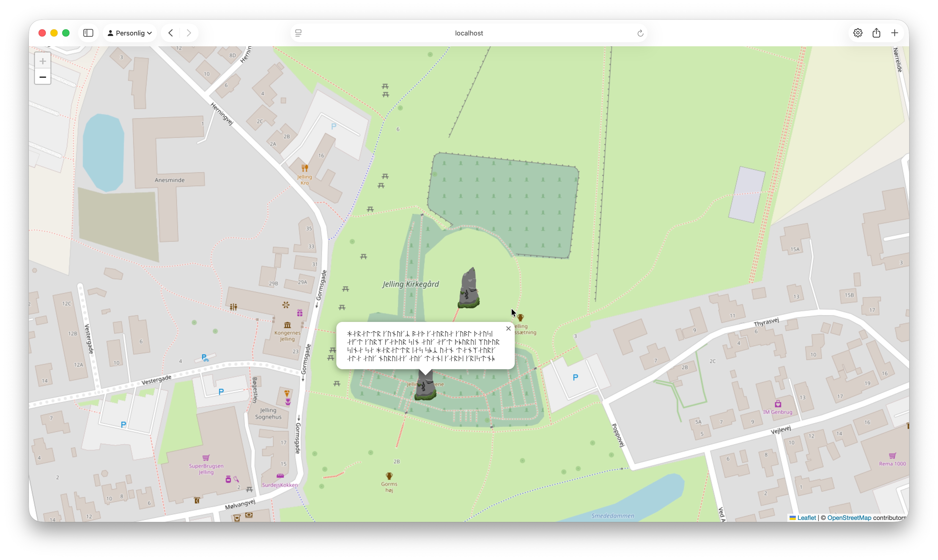Open the page menu in the address bar
This screenshot has width=938, height=560.
point(299,33)
